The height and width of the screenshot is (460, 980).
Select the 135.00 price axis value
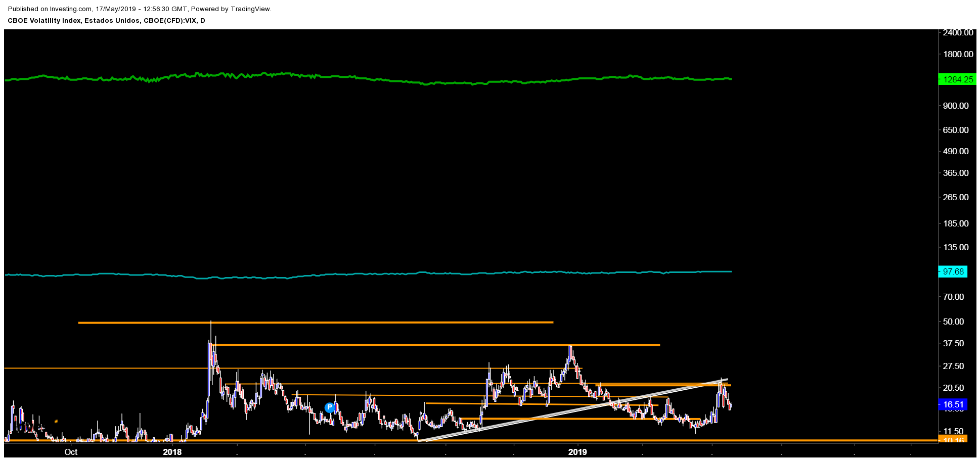[x=956, y=247]
